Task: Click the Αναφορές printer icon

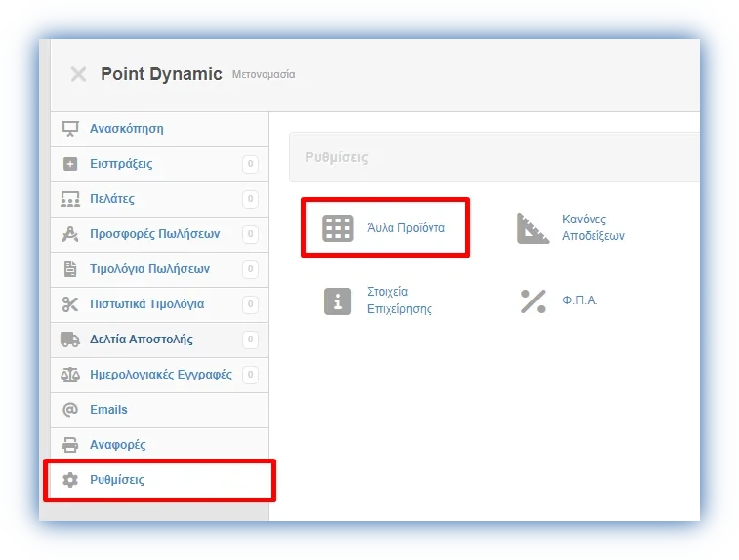Action: (x=69, y=445)
